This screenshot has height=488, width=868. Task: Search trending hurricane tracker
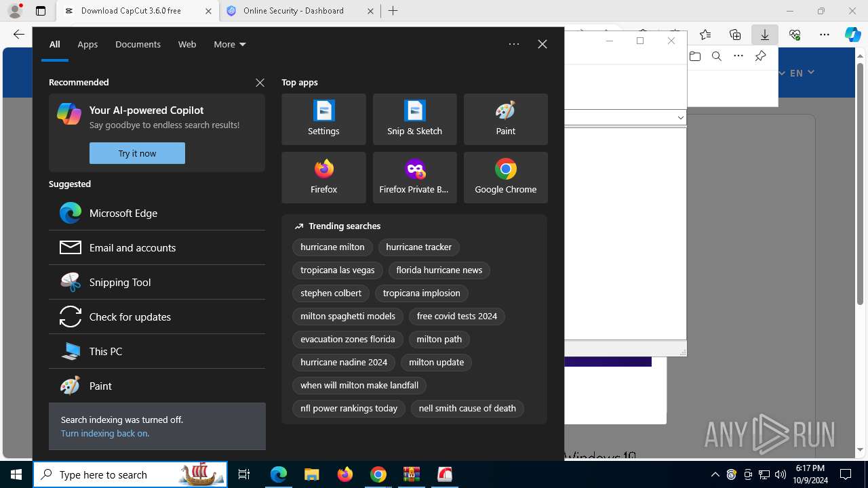point(418,247)
